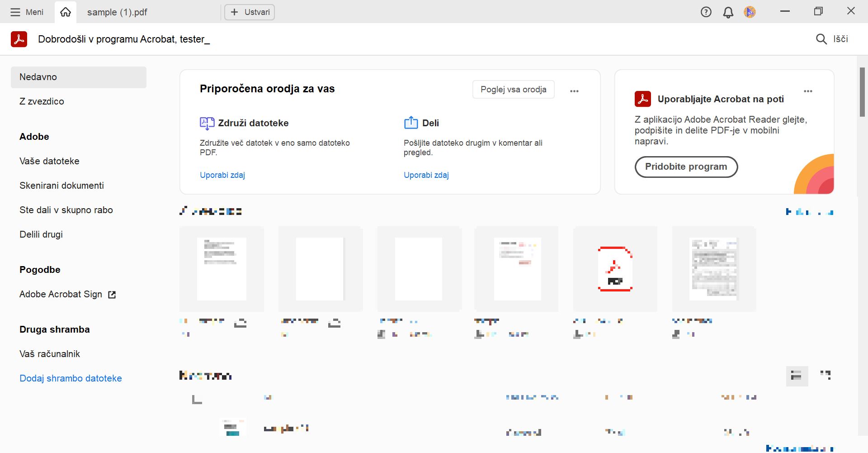The width and height of the screenshot is (868, 453).
Task: Click the red Acrobat logo
Action: click(x=19, y=39)
